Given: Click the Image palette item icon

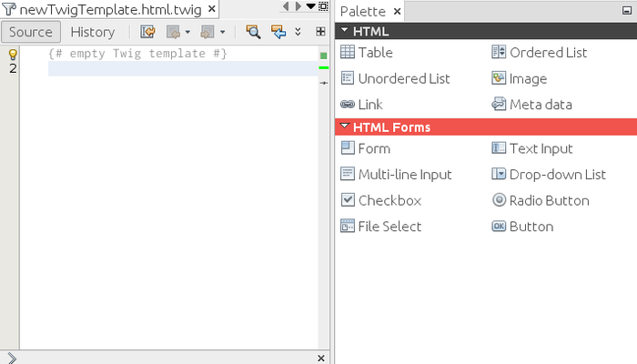Looking at the screenshot, I should (499, 78).
